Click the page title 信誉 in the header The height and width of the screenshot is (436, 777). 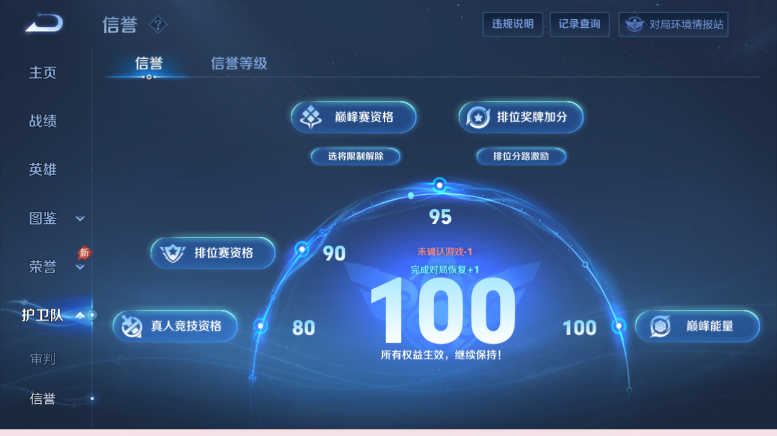(119, 24)
